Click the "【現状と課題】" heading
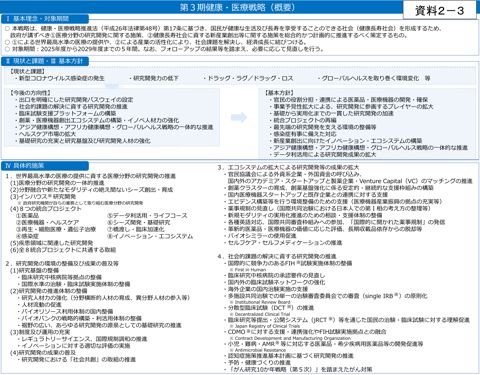The height and width of the screenshot is (375, 480). click(x=28, y=71)
